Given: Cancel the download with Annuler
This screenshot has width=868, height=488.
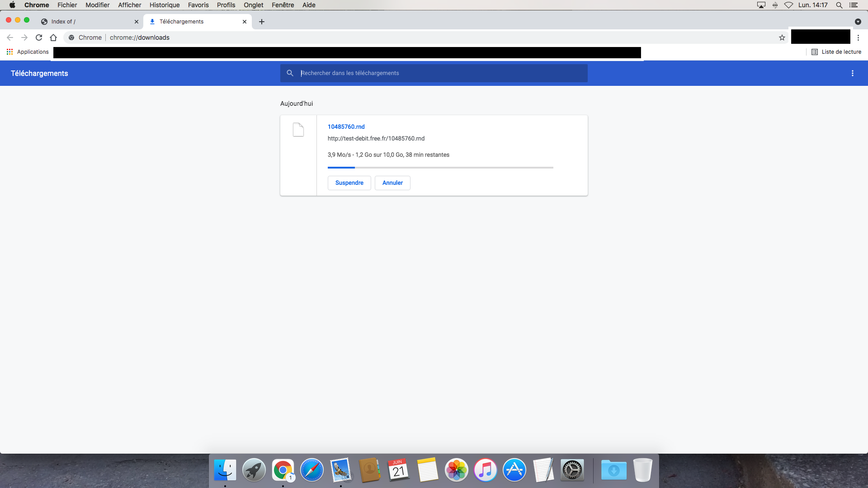Looking at the screenshot, I should [392, 183].
